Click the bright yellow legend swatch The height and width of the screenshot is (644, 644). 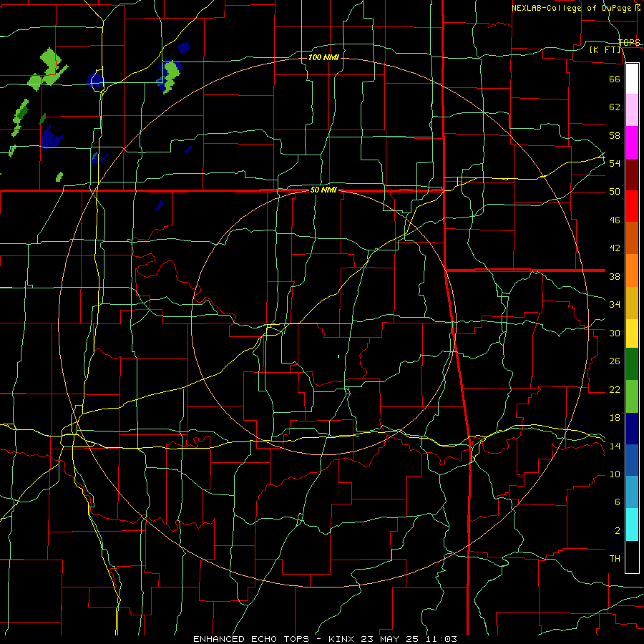632,333
